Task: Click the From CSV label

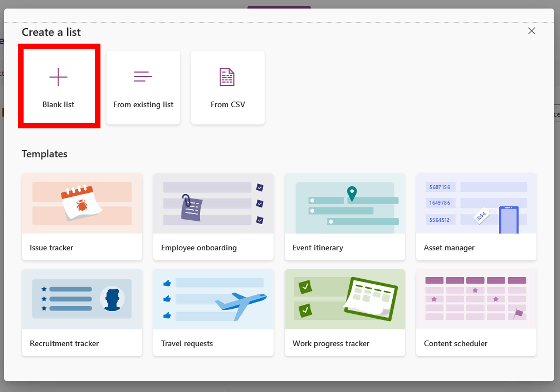Action: tap(228, 104)
